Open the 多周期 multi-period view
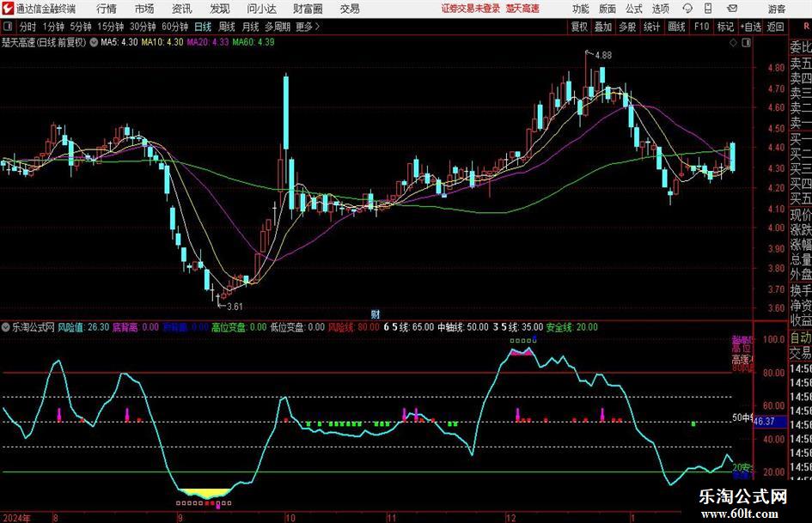The height and width of the screenshot is (523, 812). [278, 27]
